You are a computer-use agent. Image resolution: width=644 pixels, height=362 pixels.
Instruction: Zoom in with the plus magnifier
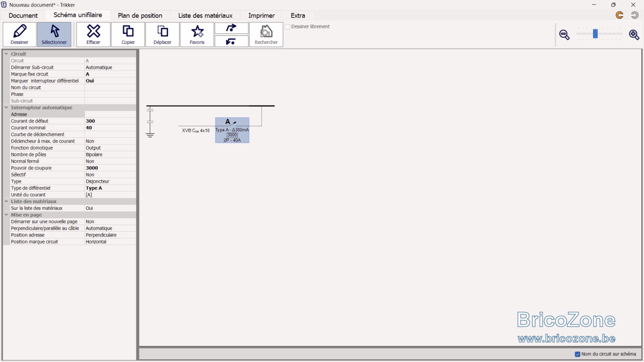coord(634,35)
